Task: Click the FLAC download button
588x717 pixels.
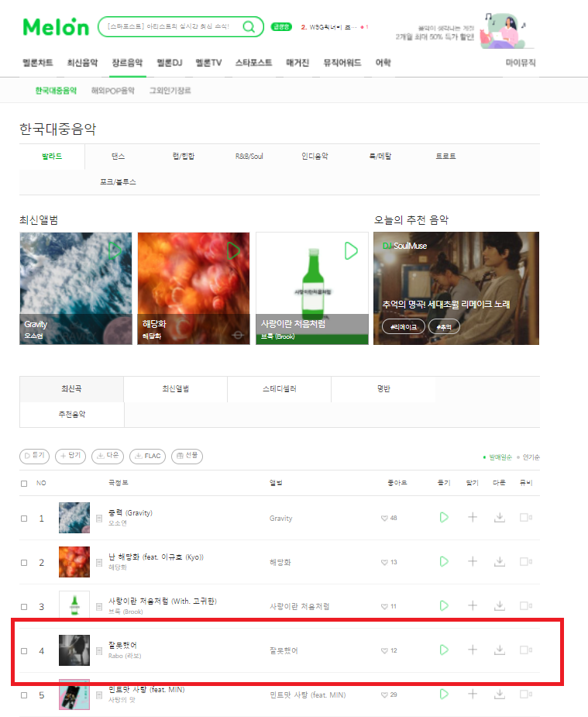Action: coord(147,456)
